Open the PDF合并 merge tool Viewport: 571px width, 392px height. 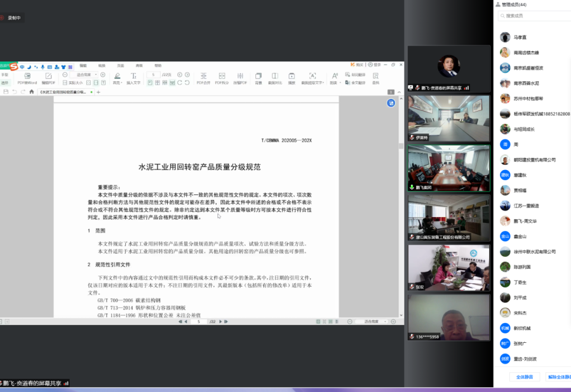click(x=204, y=77)
